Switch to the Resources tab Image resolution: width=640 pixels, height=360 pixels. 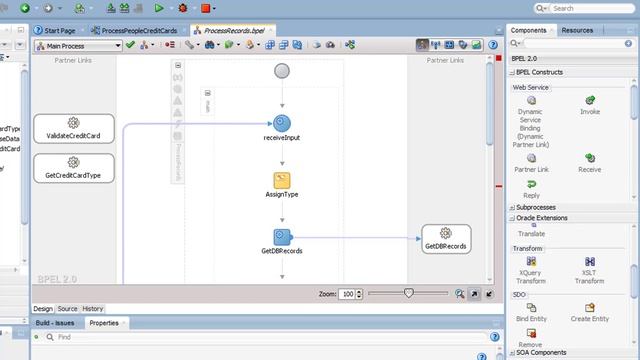577,30
